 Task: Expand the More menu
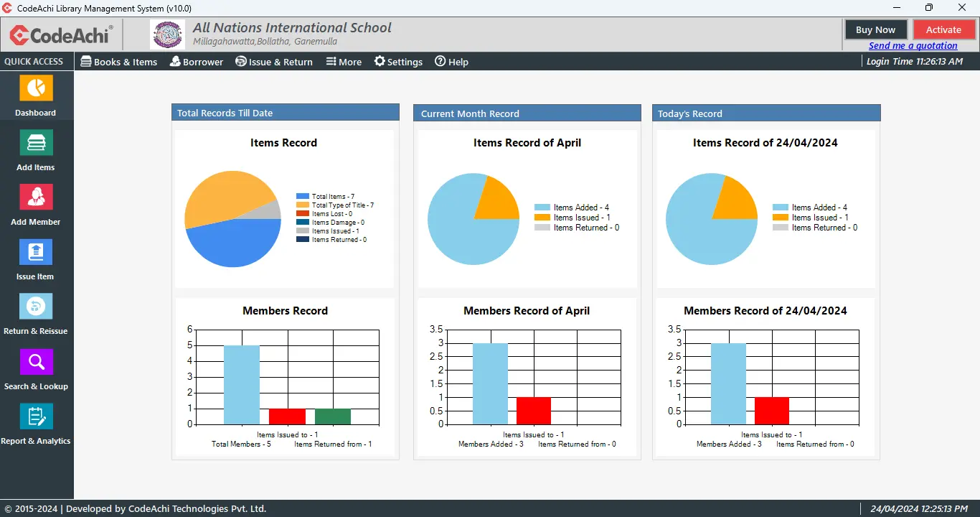click(344, 62)
